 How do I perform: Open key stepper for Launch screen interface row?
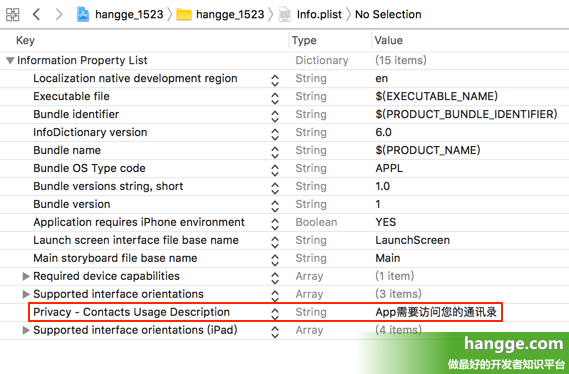(x=275, y=242)
